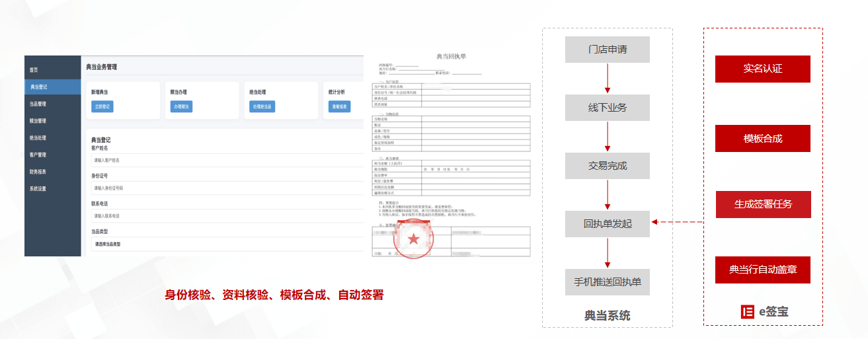Click the e签宝 brand name text
Screen dimensions: 868x339
click(x=773, y=311)
